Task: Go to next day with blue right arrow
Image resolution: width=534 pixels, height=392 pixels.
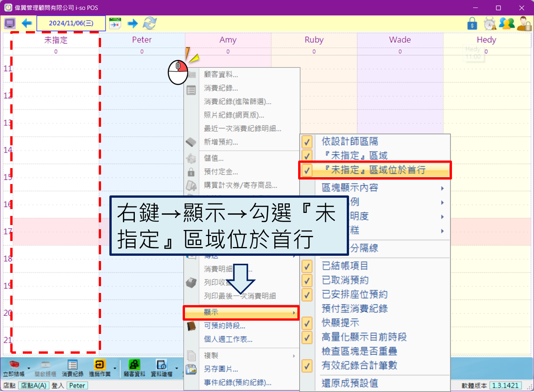Action: point(133,24)
